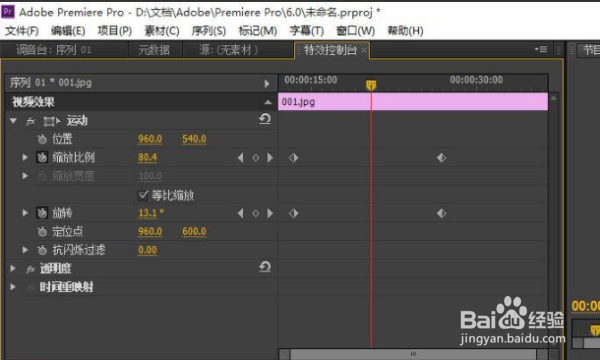Viewport: 600px width, 360px height.
Task: Go to next 旋转 keyframe
Action: [270, 213]
